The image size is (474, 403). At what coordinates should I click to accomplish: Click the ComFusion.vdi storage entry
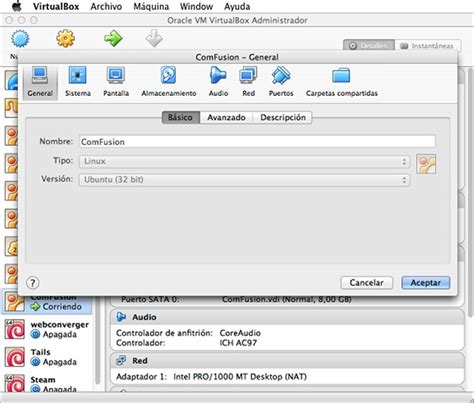point(287,299)
